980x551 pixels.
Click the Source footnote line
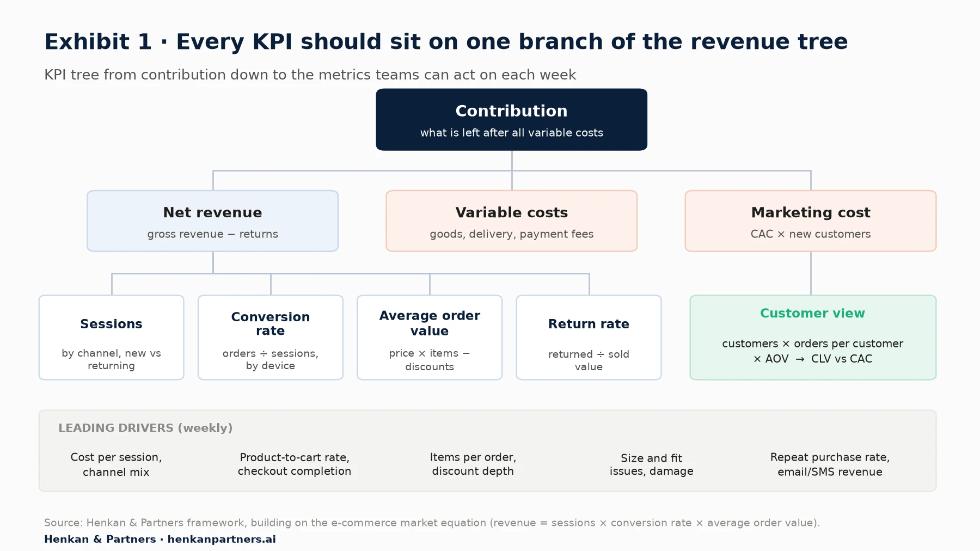tap(432, 523)
